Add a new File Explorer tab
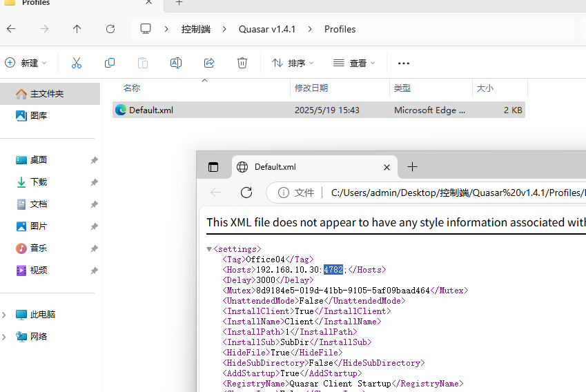This screenshot has width=586, height=392. click(x=179, y=3)
